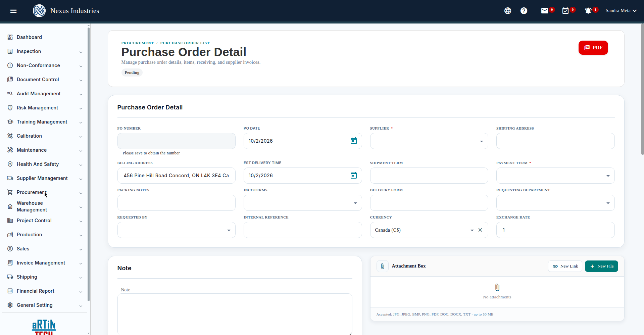Image resolution: width=644 pixels, height=335 pixels.
Task: Open the Supplier dropdown
Action: [429, 141]
